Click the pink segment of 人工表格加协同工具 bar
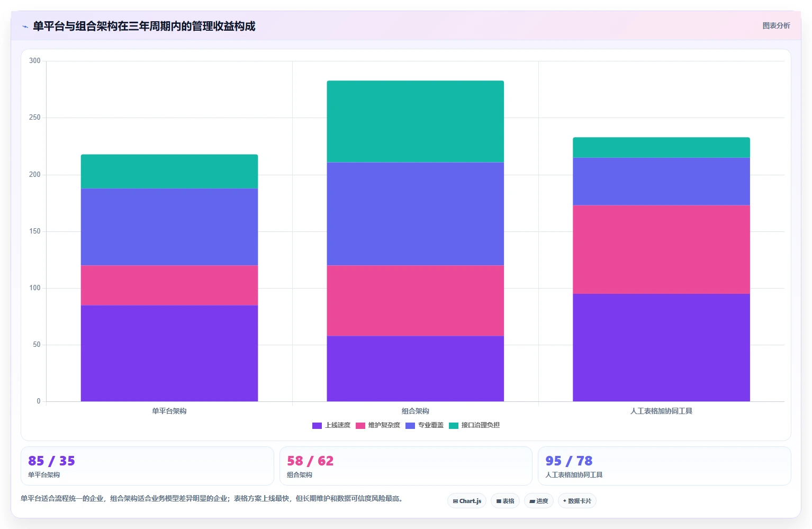The image size is (812, 529). click(662, 249)
